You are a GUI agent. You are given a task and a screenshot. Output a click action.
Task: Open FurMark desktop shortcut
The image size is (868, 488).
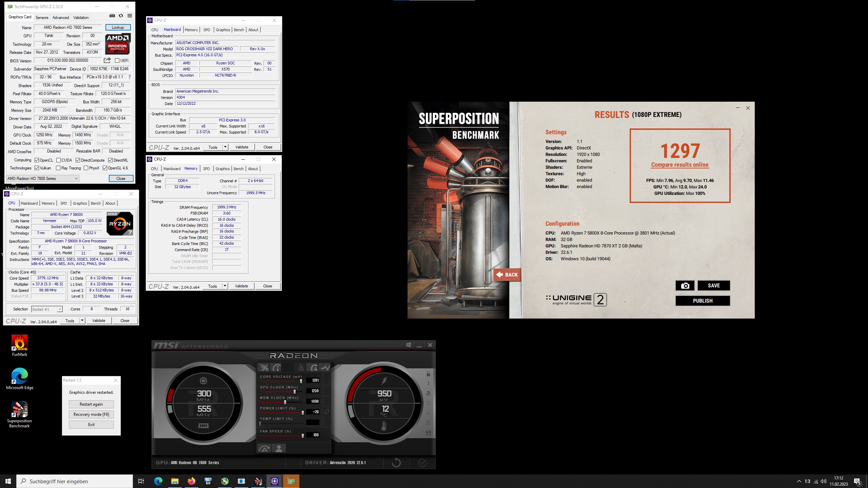coord(20,346)
